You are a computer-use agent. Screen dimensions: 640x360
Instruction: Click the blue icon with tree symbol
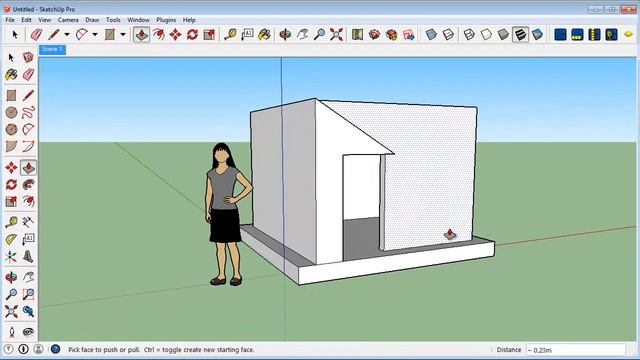[611, 35]
